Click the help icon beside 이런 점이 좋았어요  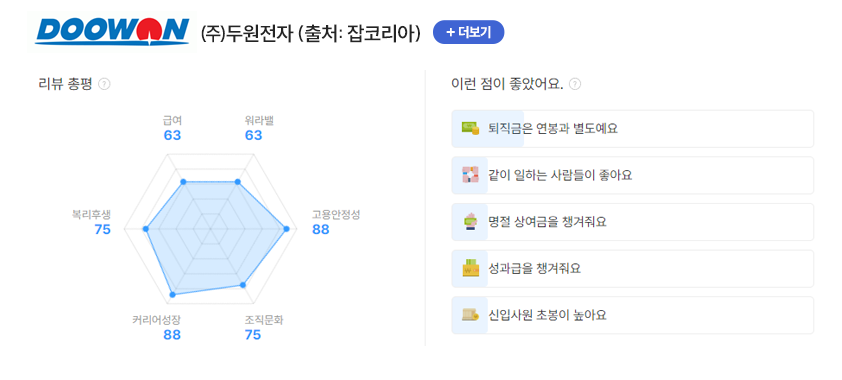575,84
